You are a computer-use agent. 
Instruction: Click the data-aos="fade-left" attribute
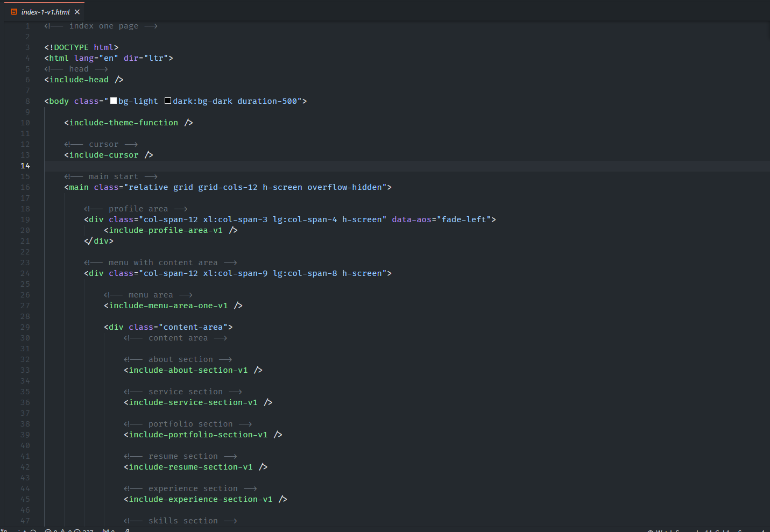click(441, 219)
